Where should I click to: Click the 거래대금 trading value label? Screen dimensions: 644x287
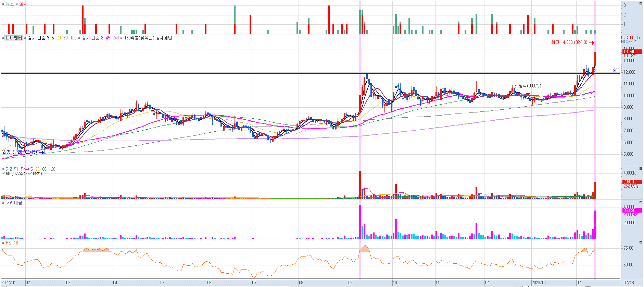click(x=14, y=203)
